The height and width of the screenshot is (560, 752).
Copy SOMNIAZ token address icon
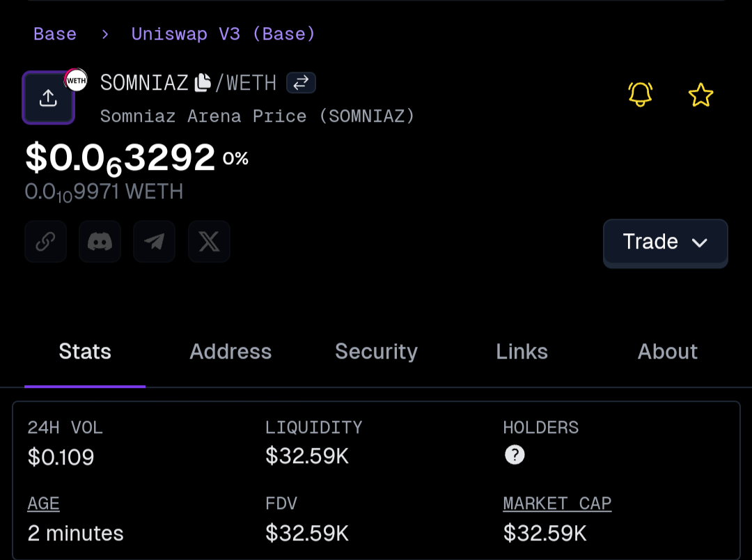(x=203, y=83)
